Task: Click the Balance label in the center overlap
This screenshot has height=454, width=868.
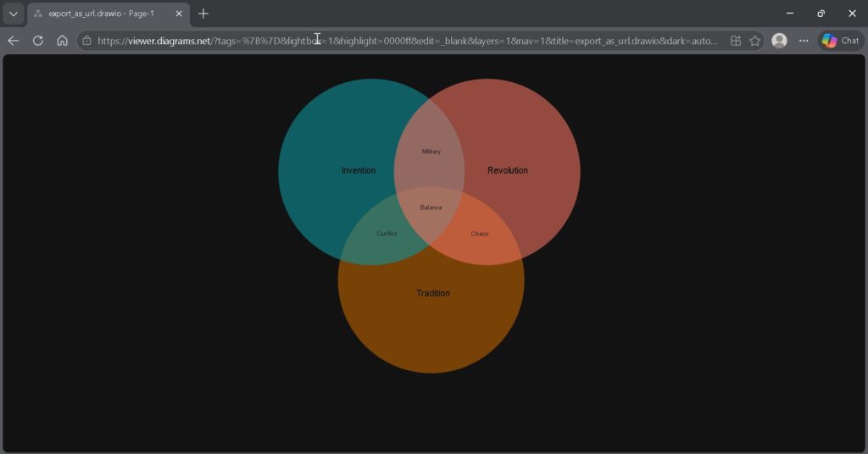Action: coord(431,208)
